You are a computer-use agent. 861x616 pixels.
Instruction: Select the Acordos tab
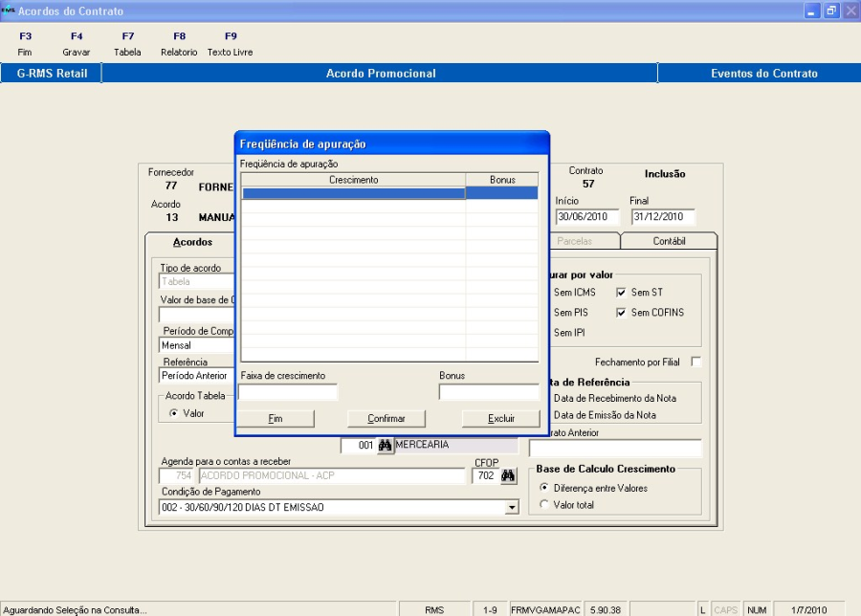tap(192, 242)
